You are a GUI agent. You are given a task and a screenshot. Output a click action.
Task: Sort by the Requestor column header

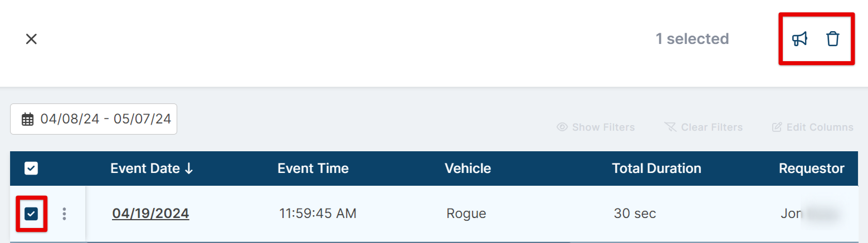[x=811, y=168]
